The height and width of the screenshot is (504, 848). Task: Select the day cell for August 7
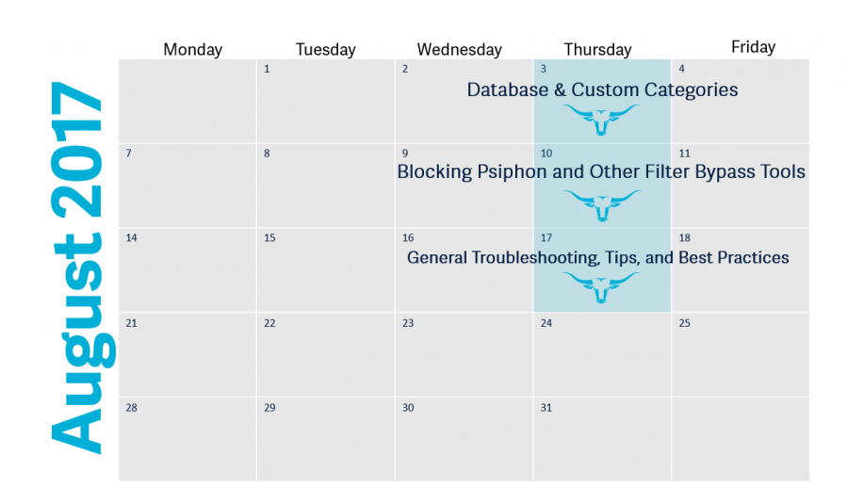[x=188, y=186]
